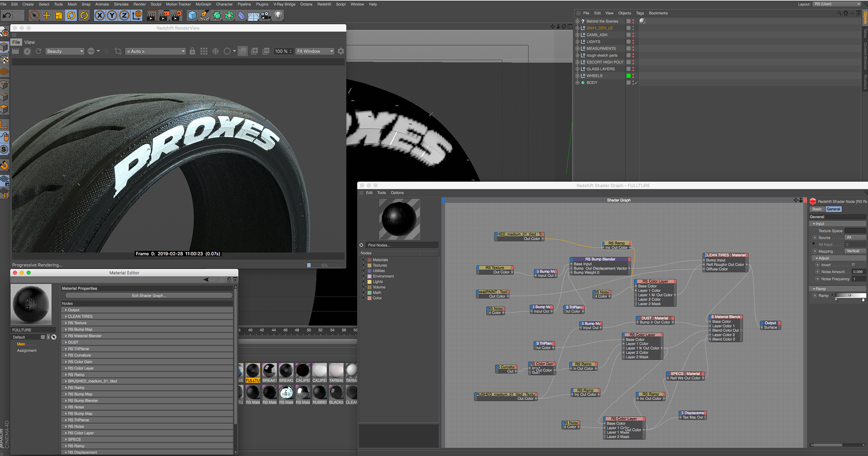
Task: Open the MoGraph Cloner array icon
Action: coord(229,15)
